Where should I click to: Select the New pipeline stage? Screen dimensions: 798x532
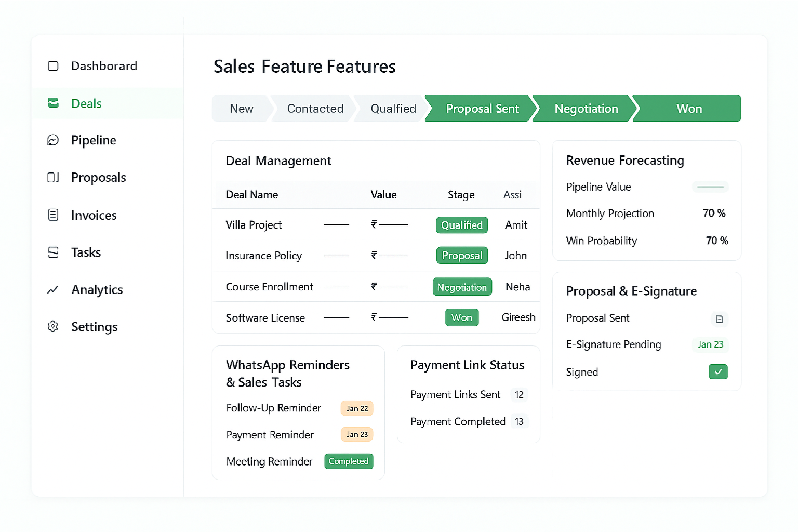(x=241, y=108)
